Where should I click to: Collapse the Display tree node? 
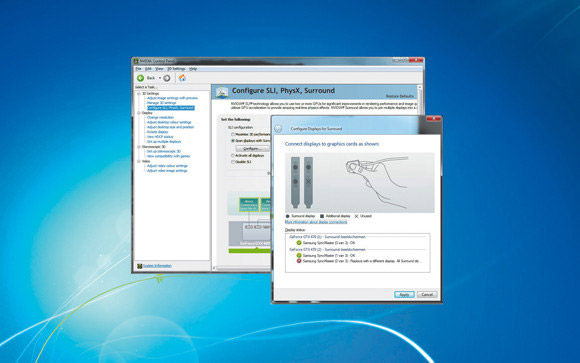139,113
